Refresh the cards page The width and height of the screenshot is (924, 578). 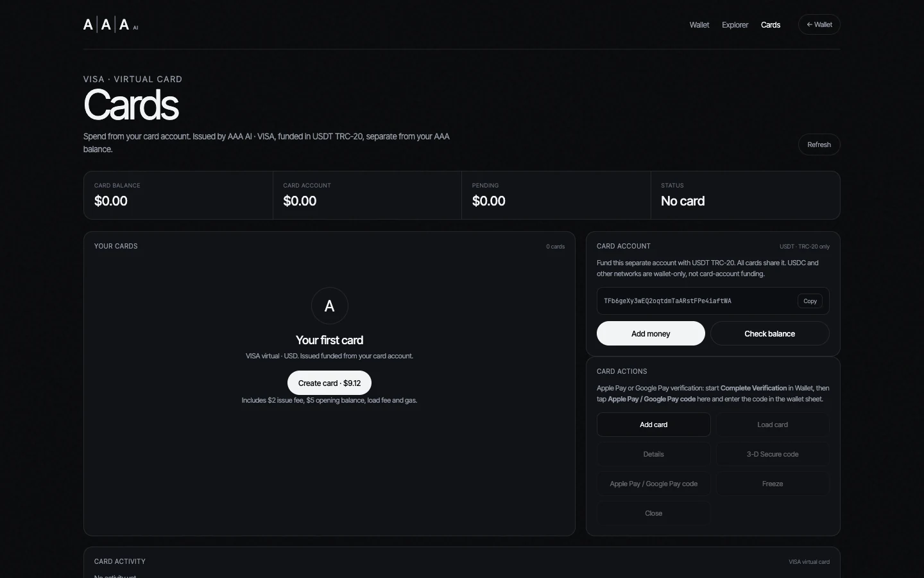(819, 144)
